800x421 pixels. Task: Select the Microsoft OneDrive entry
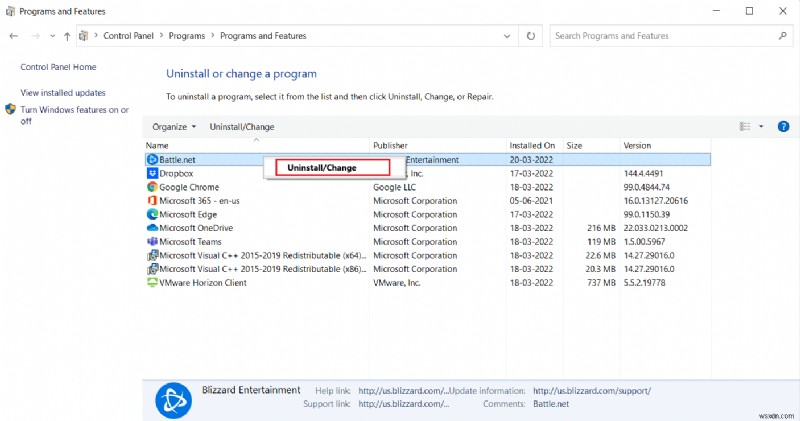[196, 228]
